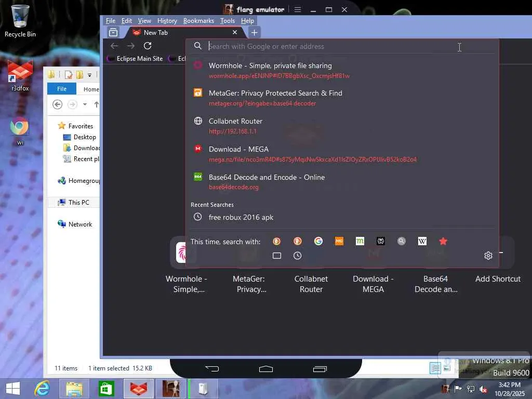The width and height of the screenshot is (532, 399).
Task: Open Eclipse Main Site bookmark
Action: click(x=135, y=59)
